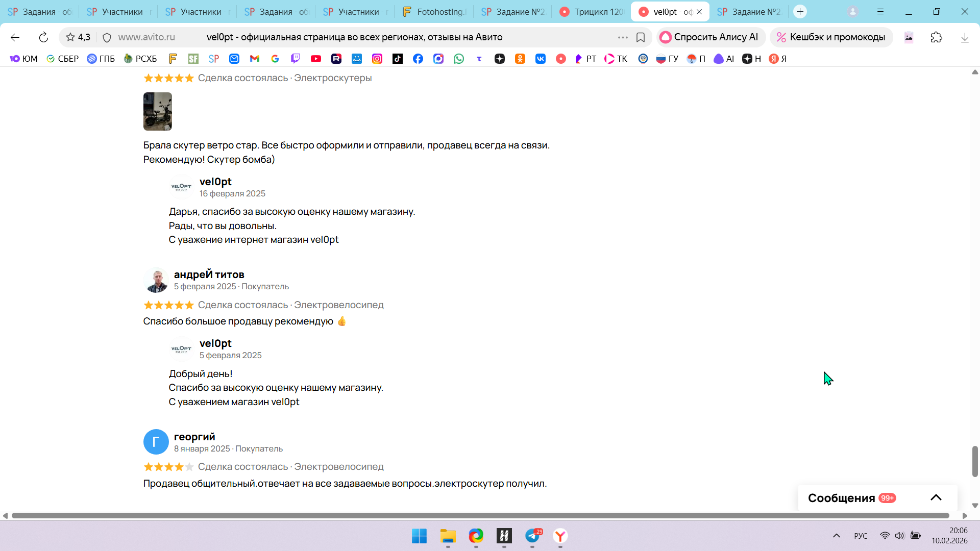Open the browser hamburger menu
Screen dimensions: 980x551
click(x=880, y=11)
